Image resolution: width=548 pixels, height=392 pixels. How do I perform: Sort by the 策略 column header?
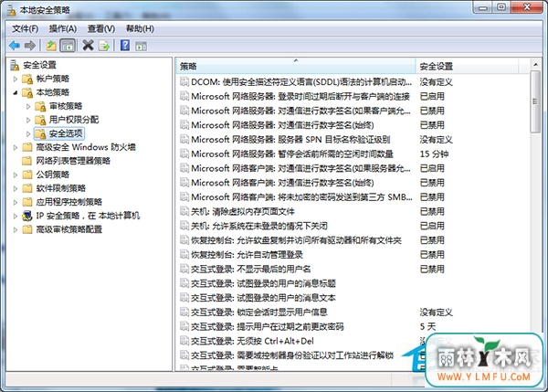point(296,66)
